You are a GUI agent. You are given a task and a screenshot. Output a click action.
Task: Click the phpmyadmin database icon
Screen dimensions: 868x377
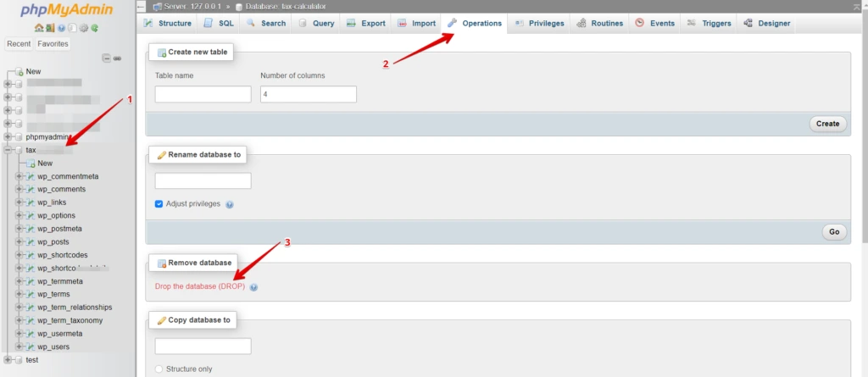[19, 136]
